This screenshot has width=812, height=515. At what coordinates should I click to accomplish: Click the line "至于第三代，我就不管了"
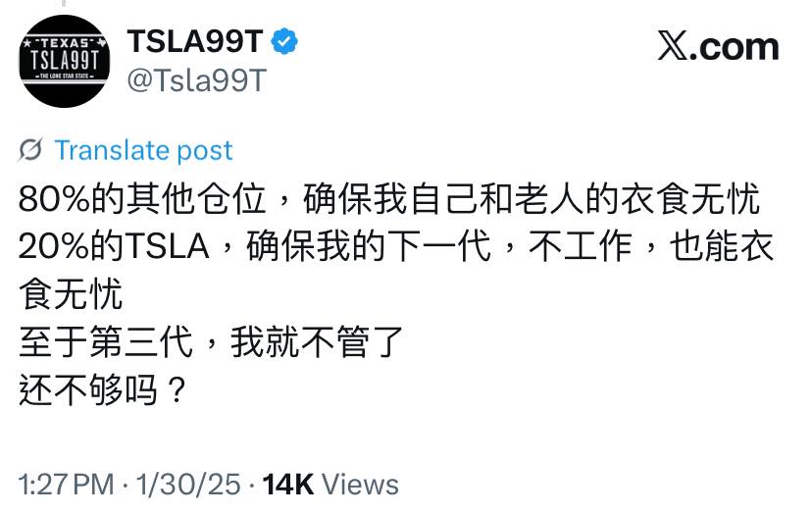coord(210,341)
